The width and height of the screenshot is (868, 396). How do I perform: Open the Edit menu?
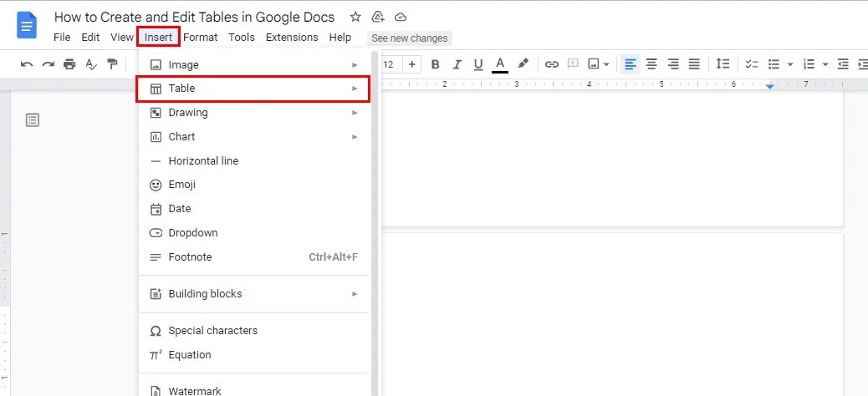90,38
